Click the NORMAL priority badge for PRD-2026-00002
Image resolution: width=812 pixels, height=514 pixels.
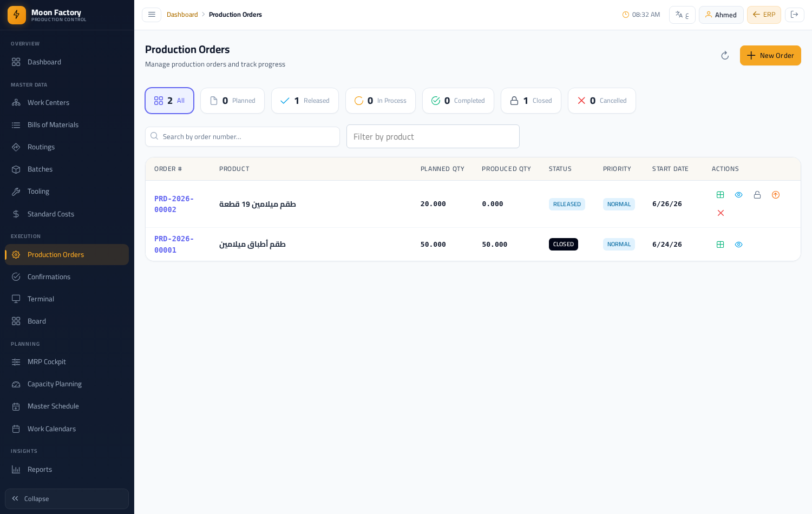tap(619, 204)
